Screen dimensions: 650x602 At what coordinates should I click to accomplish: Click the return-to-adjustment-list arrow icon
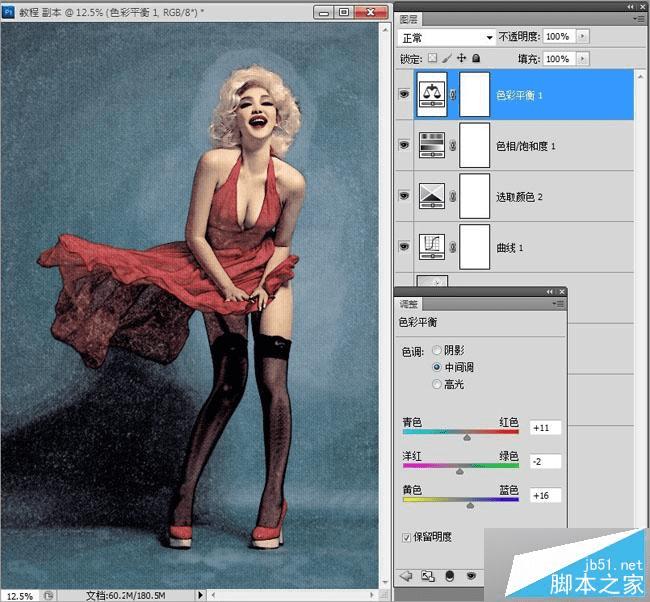coord(406,576)
